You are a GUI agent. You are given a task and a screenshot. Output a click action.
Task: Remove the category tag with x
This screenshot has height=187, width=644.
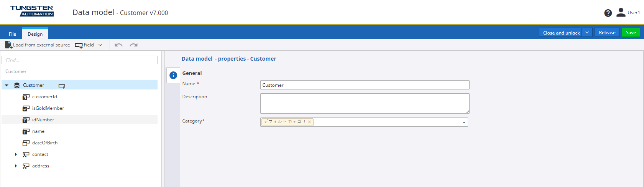tap(309, 122)
